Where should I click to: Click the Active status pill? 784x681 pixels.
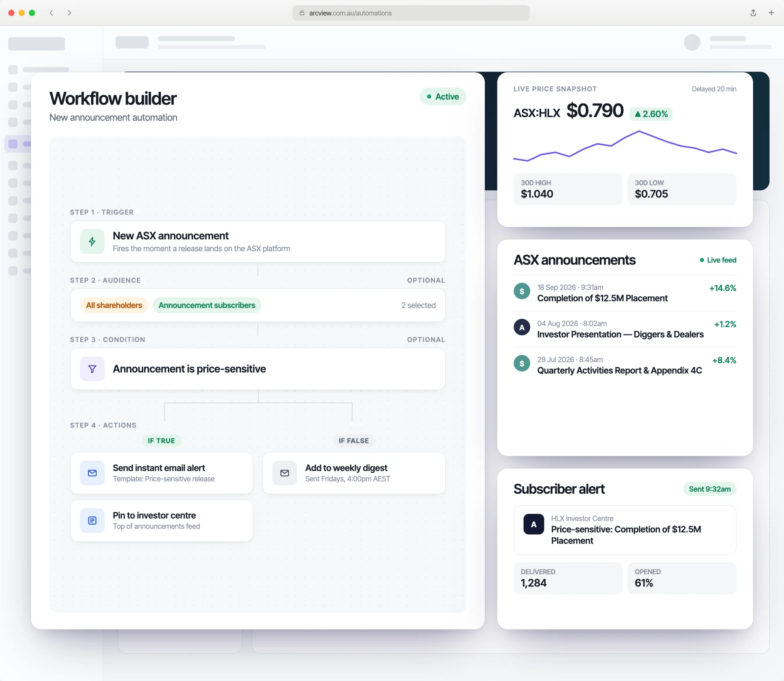click(443, 97)
